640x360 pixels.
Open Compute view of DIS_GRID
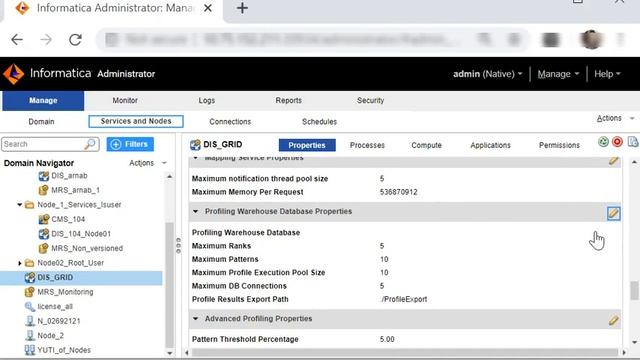pyautogui.click(x=426, y=145)
